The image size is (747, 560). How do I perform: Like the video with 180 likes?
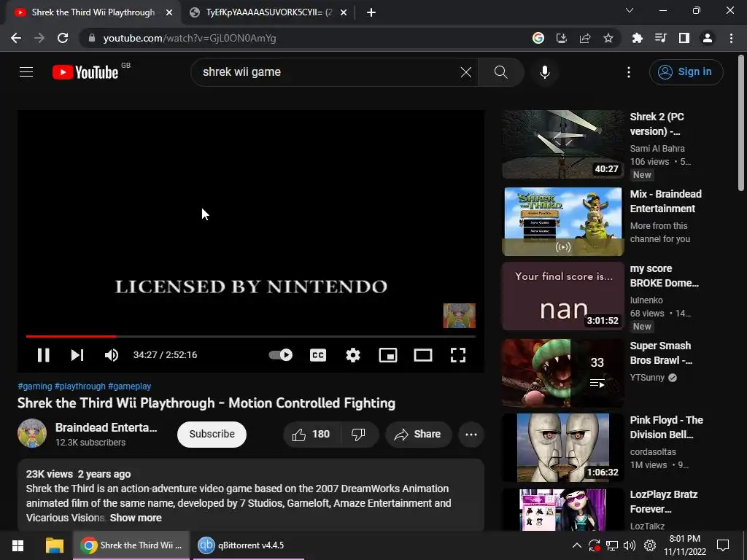(x=311, y=435)
